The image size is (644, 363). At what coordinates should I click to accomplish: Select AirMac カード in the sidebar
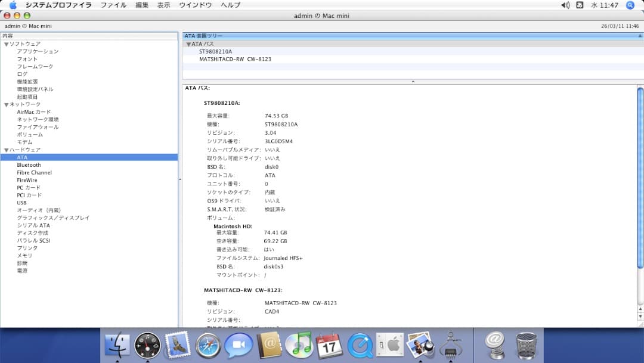click(33, 111)
